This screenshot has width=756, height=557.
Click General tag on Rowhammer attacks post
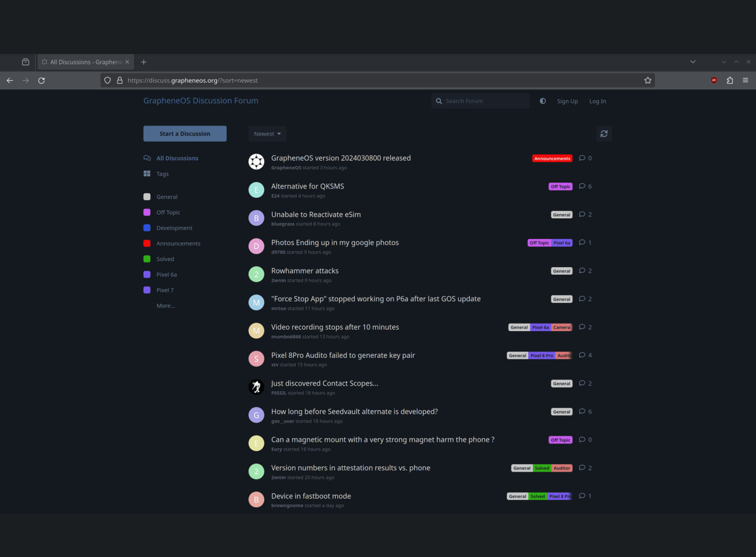[562, 271]
